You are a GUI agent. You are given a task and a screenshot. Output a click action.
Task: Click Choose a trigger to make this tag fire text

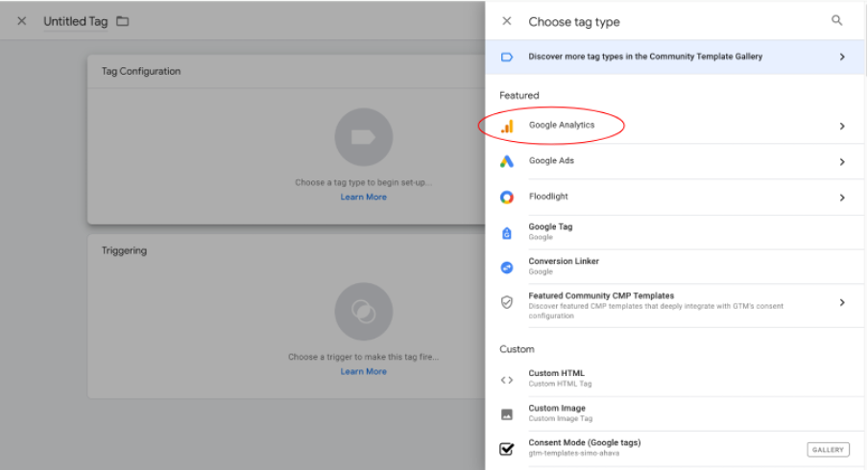point(364,357)
